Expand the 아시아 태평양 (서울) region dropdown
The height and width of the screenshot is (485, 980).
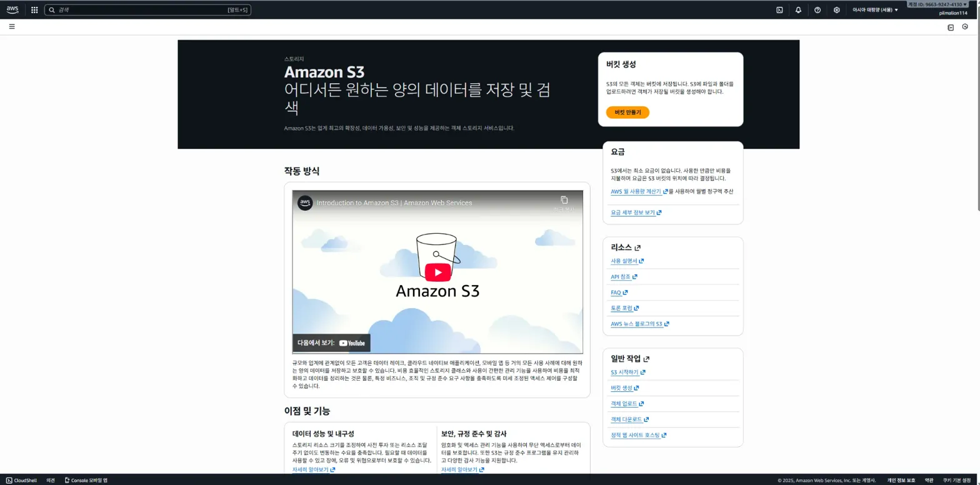pyautogui.click(x=875, y=10)
